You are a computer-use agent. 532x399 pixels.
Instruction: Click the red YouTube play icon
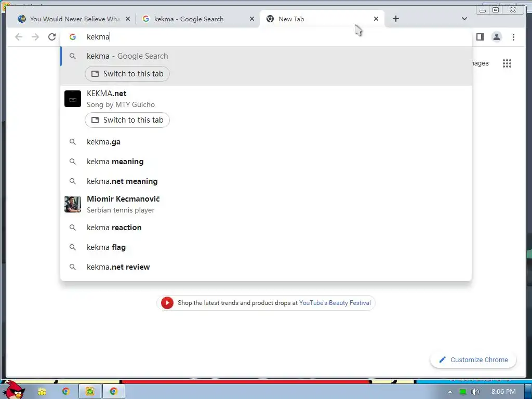tap(167, 303)
